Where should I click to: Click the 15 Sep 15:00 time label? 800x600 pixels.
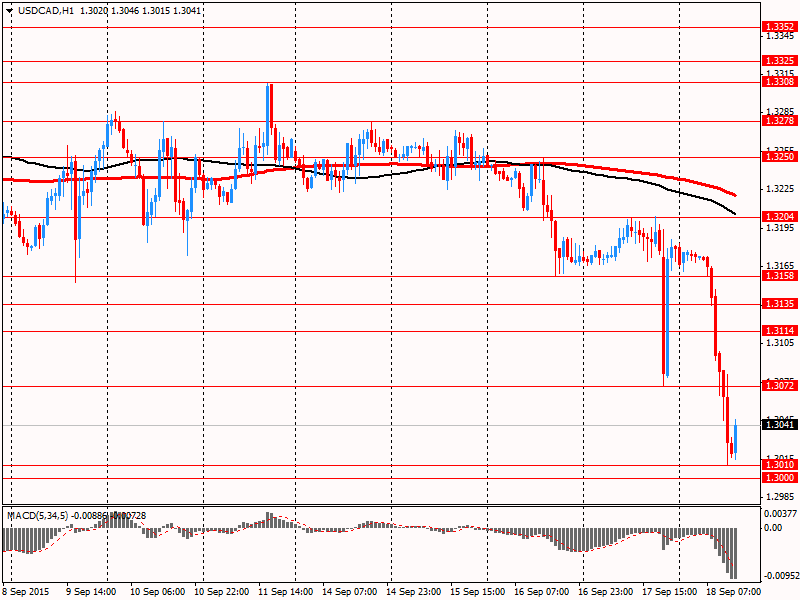478,592
